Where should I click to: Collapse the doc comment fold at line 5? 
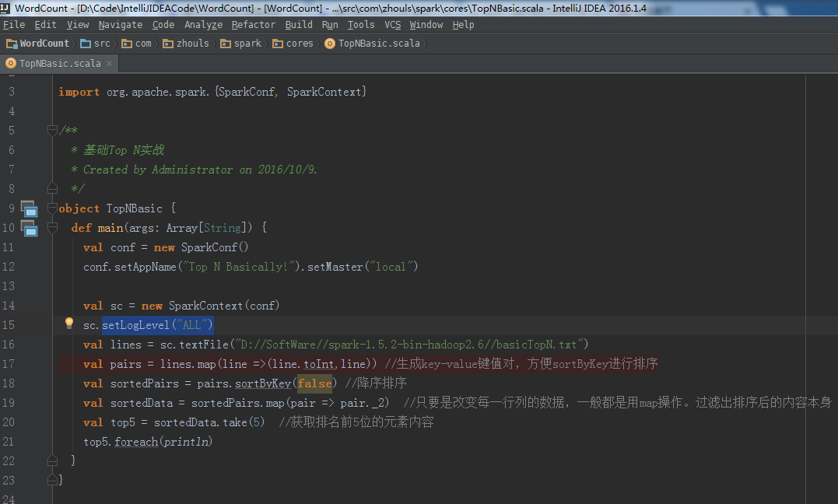click(52, 130)
